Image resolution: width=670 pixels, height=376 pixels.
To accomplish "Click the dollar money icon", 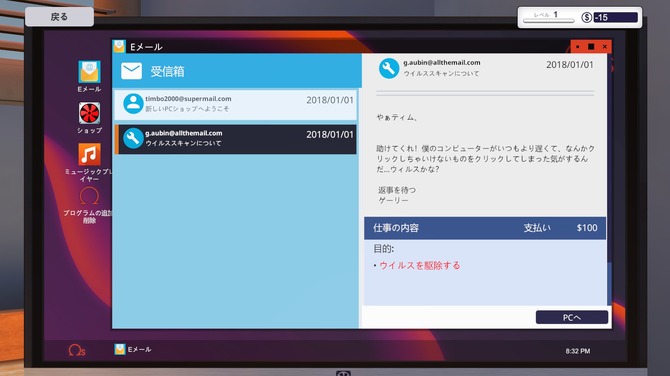I will pos(587,18).
